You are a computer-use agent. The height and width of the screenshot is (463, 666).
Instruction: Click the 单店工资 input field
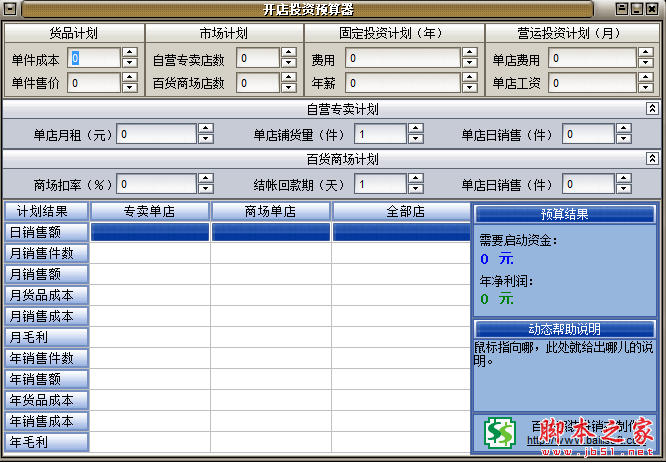[593, 83]
